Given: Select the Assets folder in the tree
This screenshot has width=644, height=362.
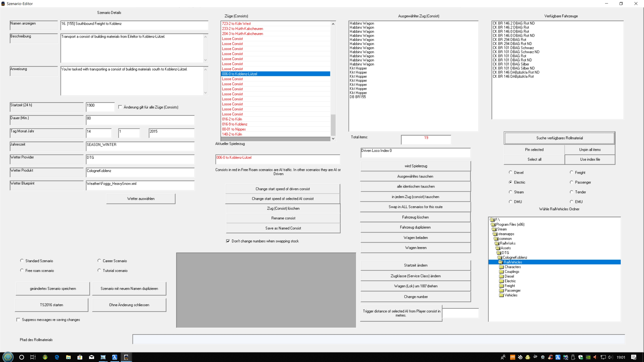Looking at the screenshot, I should click(x=506, y=248).
